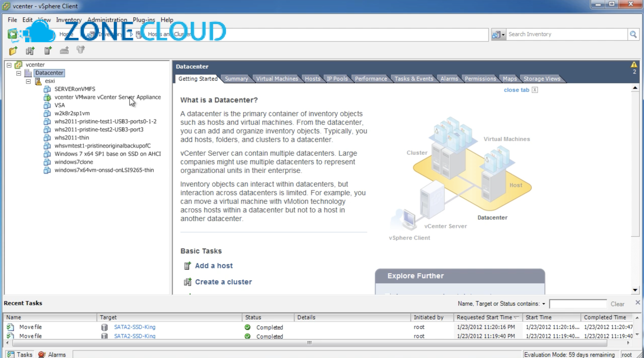644x358 pixels.
Task: Click the back navigation arrow icon
Action: click(x=12, y=34)
